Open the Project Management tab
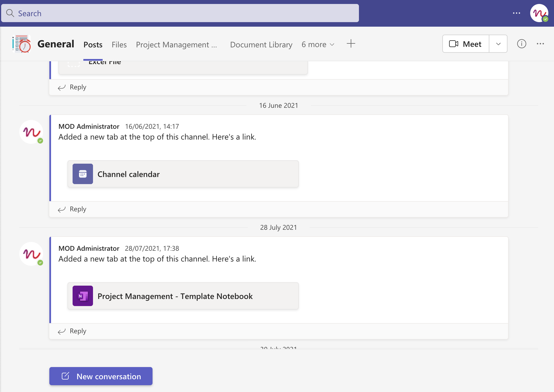Viewport: 554px width, 392px height. (x=176, y=45)
